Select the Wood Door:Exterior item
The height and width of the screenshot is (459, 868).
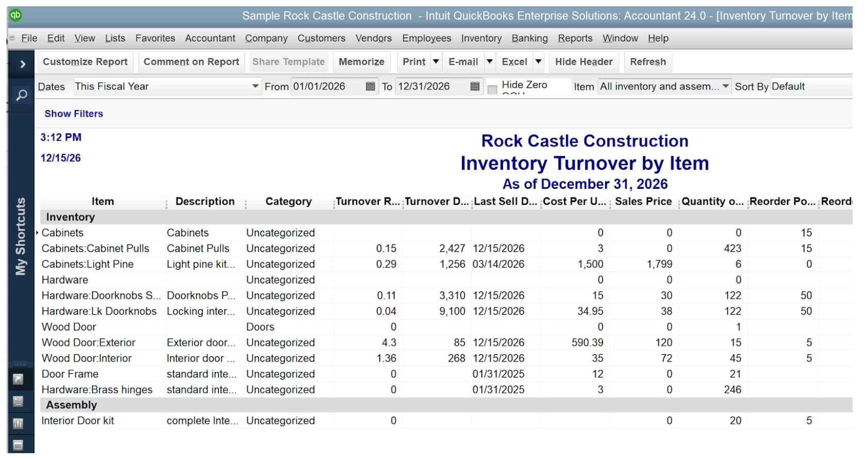pyautogui.click(x=88, y=342)
